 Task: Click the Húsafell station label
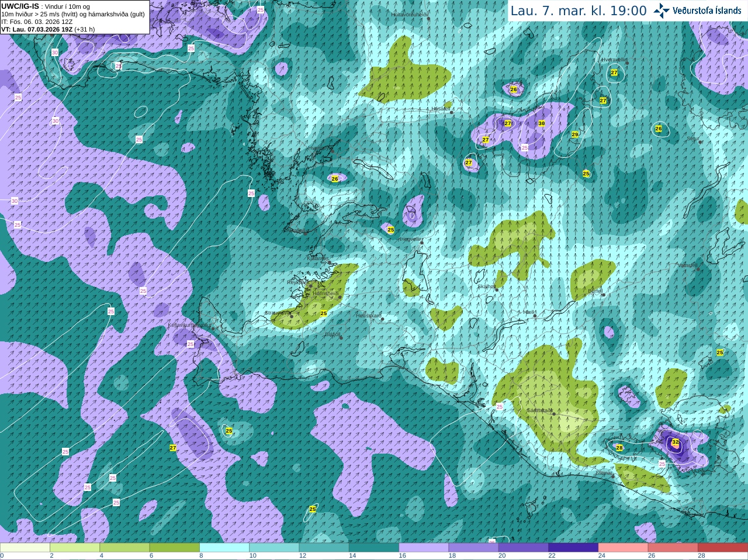pyautogui.click(x=441, y=109)
